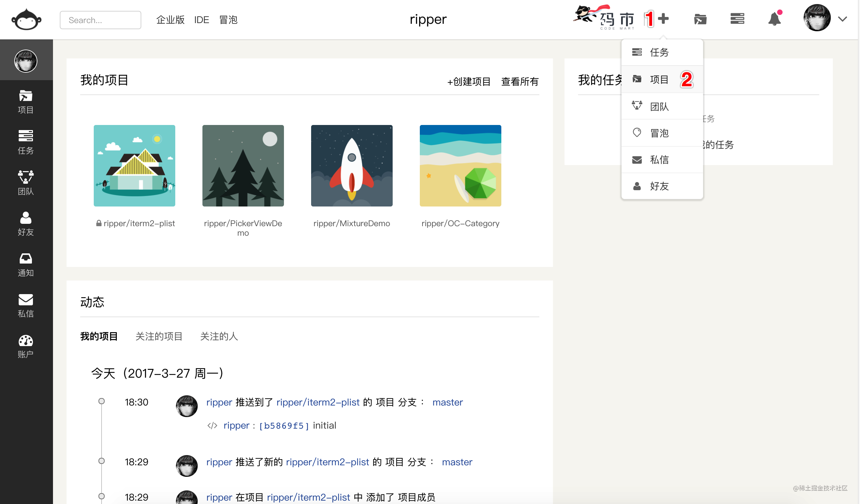
Task: Select 冒泡 in the create dropdown
Action: coord(662,133)
